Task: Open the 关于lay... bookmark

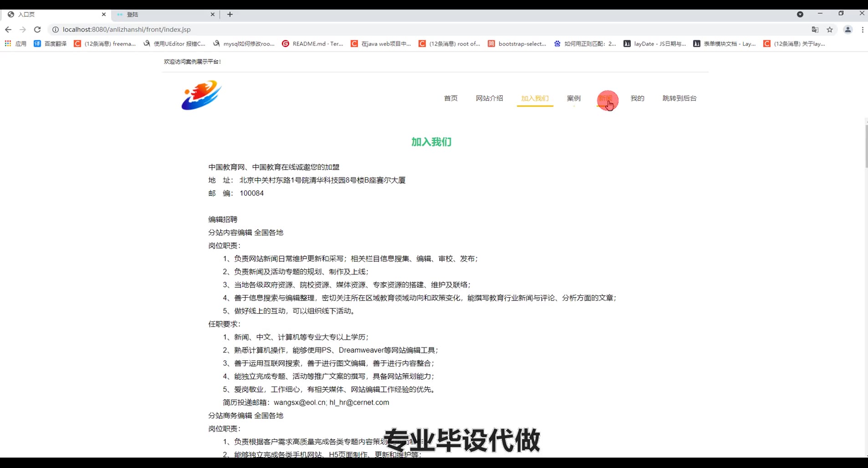Action: tap(794, 44)
